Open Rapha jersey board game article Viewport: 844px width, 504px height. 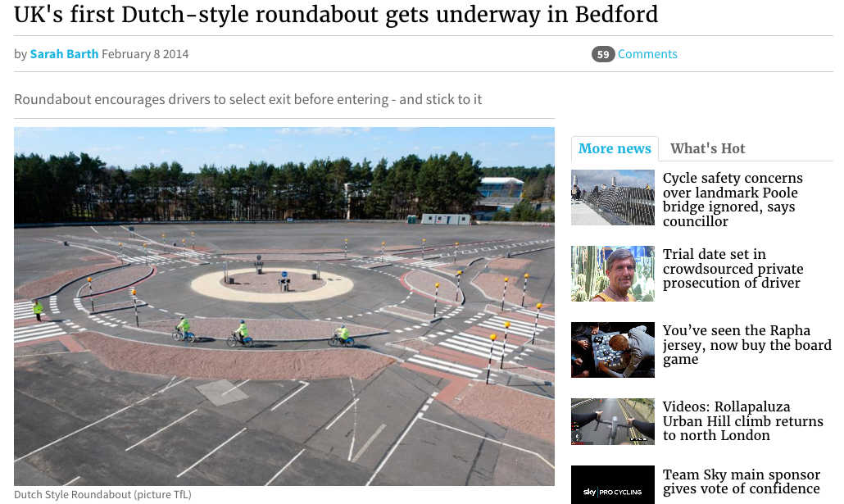pos(746,345)
